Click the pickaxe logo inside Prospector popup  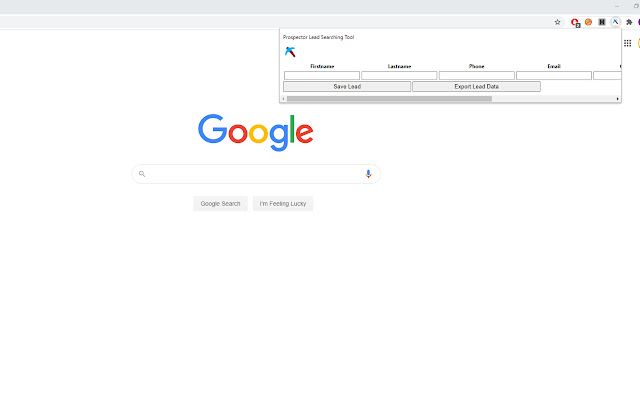pos(290,52)
